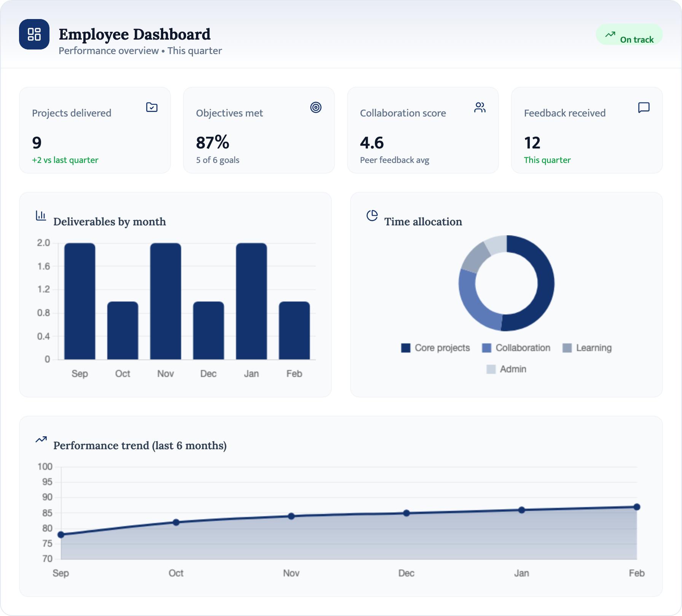Click the Projects delivered folder check icon
The height and width of the screenshot is (616, 682).
[152, 107]
